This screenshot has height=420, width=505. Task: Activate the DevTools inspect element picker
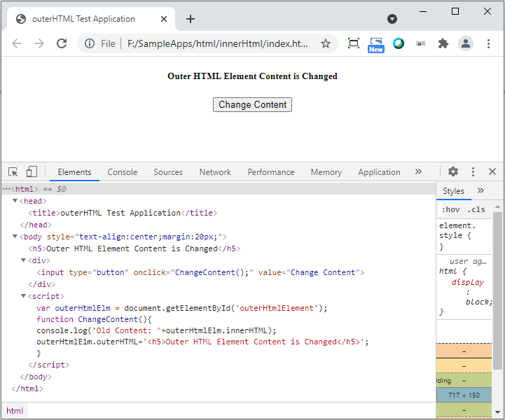13,172
